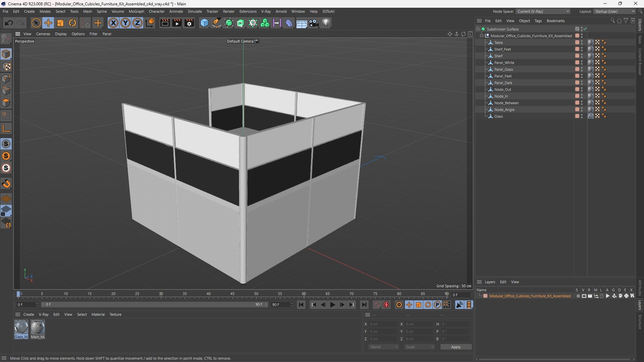644x362 pixels.
Task: Play the animation forward
Action: (x=332, y=305)
